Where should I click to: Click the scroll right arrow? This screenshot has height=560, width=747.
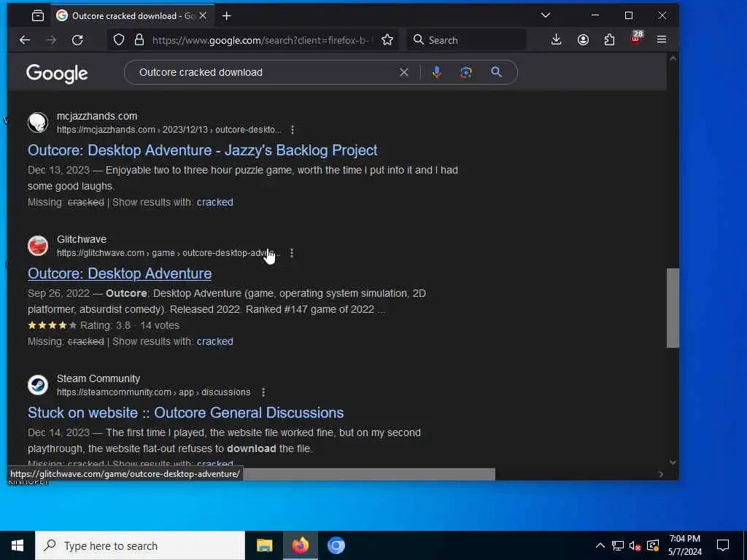(x=661, y=474)
